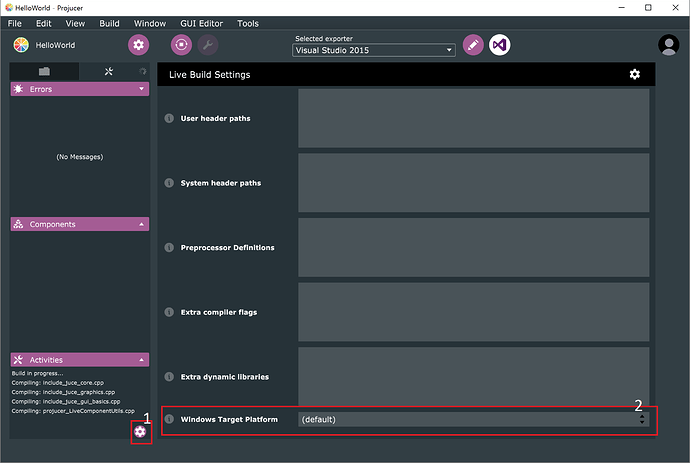This screenshot has width=690, height=463.
Task: Toggle the Components panel header
Action: [80, 224]
